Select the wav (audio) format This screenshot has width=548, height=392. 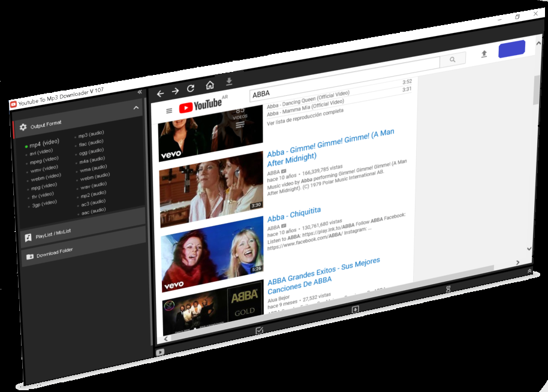[94, 186]
